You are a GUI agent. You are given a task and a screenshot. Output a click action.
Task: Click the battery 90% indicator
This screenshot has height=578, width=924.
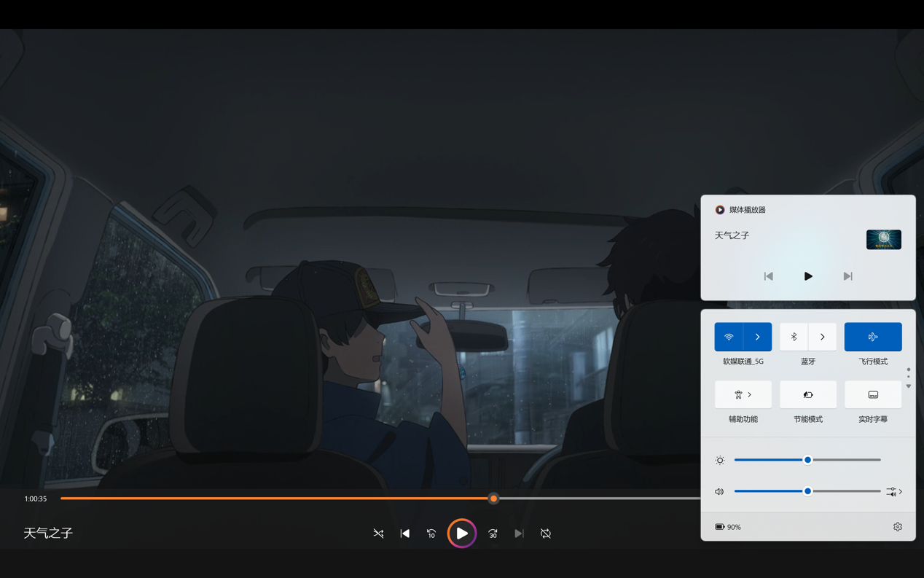pyautogui.click(x=728, y=527)
